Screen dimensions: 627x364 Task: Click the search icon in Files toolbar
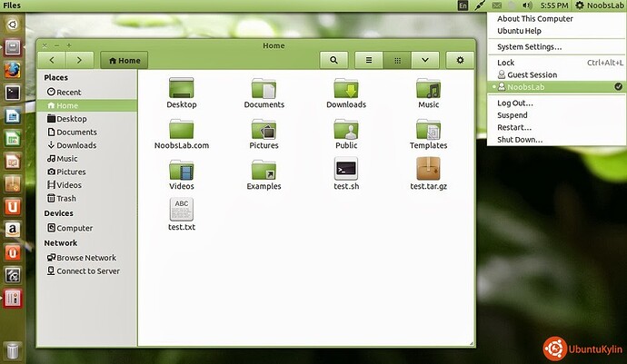334,60
